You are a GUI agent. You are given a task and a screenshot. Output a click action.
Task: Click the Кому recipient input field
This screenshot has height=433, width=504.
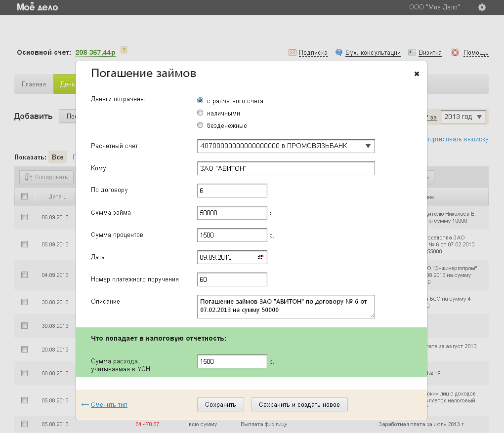[286, 168]
